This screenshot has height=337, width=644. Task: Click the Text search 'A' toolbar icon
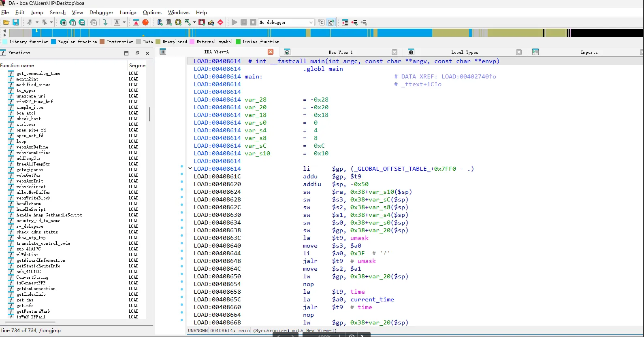click(x=117, y=23)
